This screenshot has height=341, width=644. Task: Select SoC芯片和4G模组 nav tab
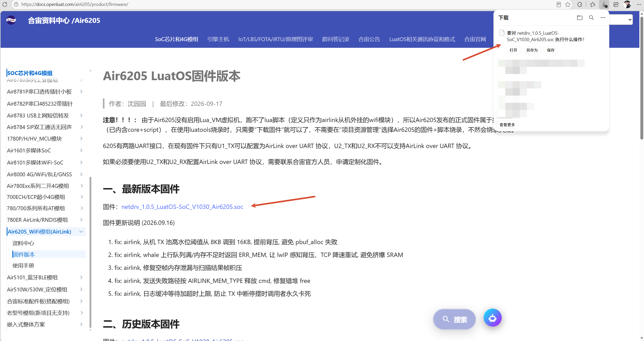[x=177, y=39]
